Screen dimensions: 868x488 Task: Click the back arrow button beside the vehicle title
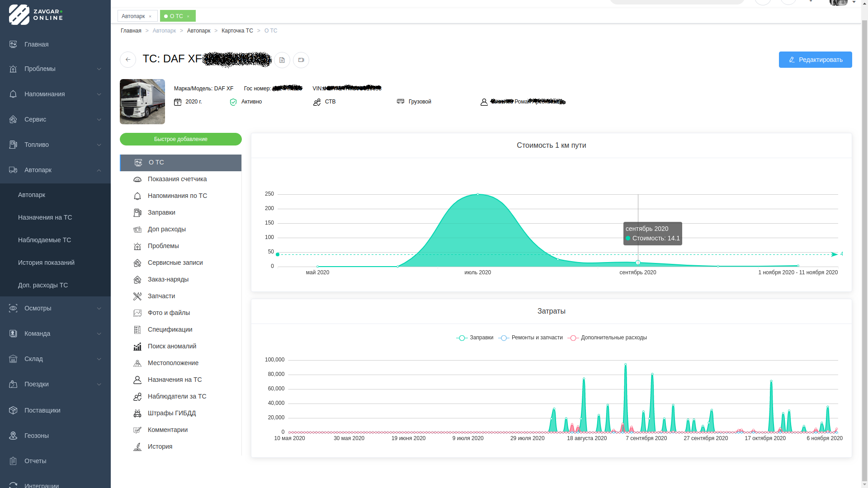tap(128, 60)
